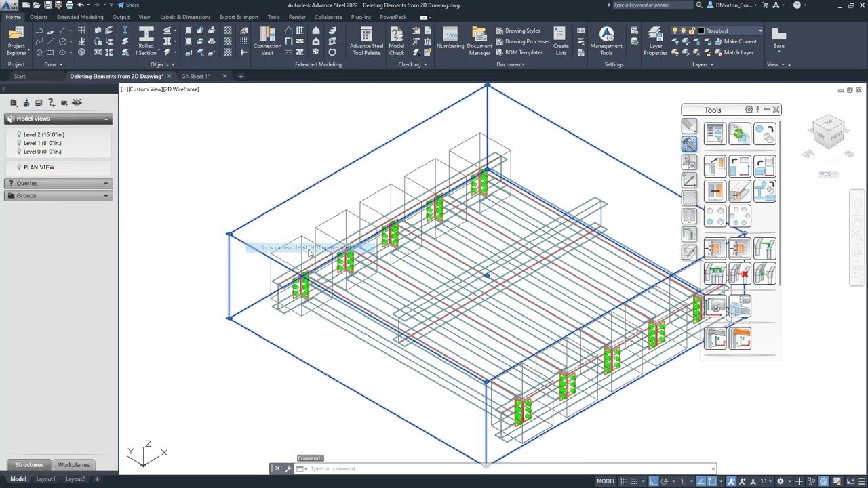
Task: Launch the Connection Vault
Action: (x=267, y=41)
